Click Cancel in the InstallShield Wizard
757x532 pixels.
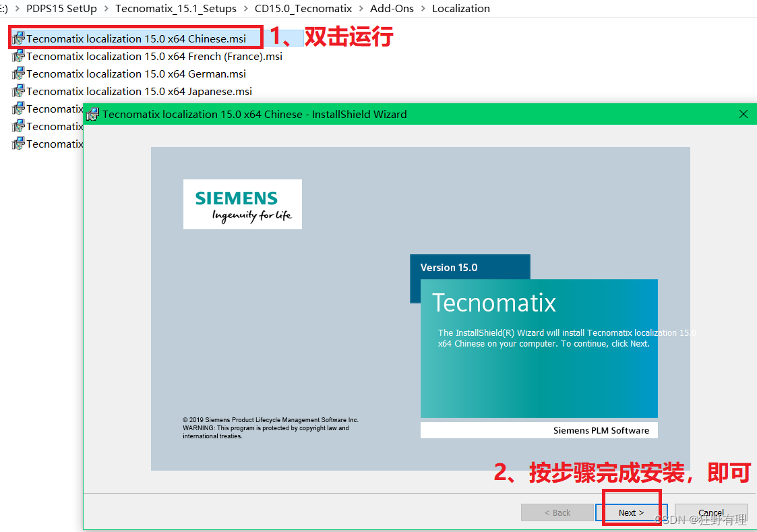click(710, 512)
